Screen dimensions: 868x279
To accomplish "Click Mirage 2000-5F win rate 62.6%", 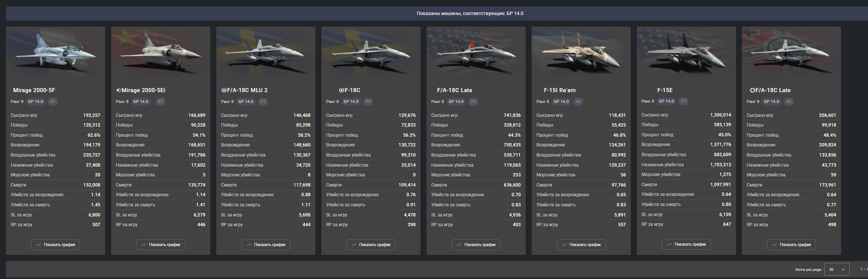I will 94,135.
